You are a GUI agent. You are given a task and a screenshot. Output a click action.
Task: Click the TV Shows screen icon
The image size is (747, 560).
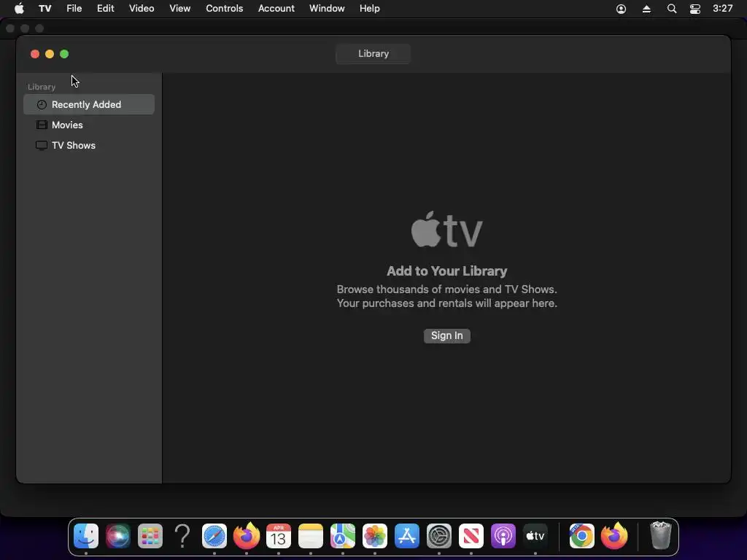42,145
